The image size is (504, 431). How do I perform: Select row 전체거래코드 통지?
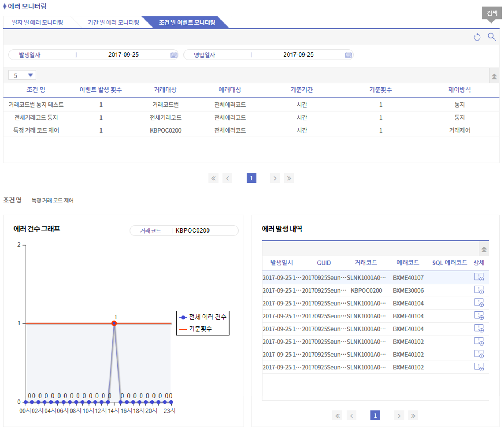coord(251,118)
